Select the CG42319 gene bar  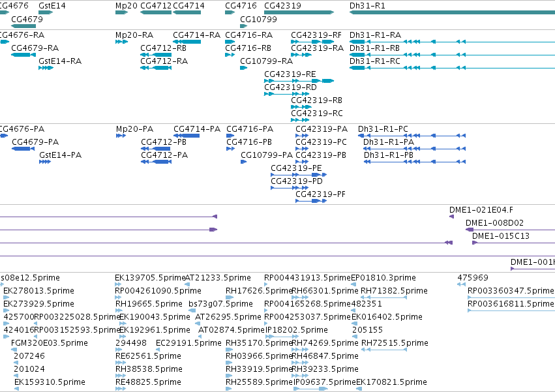(299, 12)
